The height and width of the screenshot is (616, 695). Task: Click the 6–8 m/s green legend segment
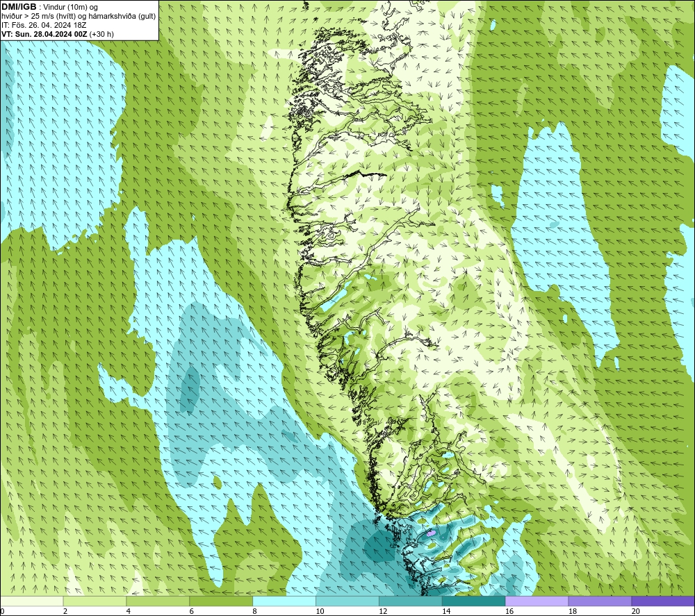221,601
